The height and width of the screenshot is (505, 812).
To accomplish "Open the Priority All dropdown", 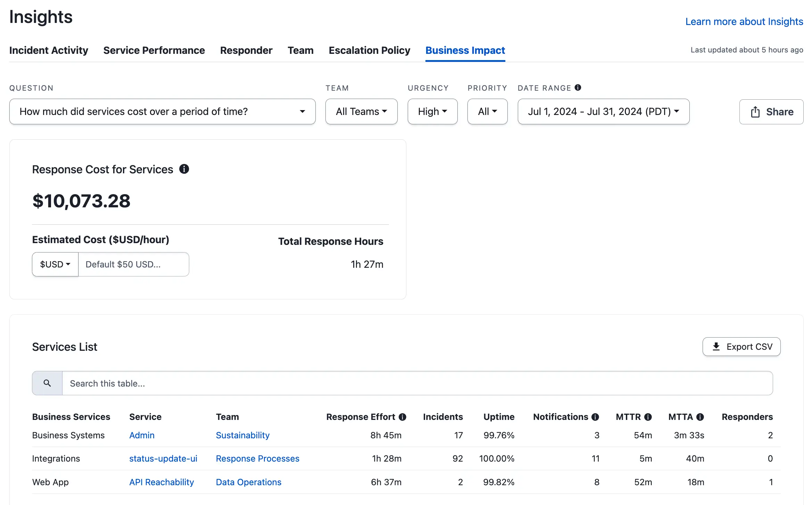I will point(487,111).
